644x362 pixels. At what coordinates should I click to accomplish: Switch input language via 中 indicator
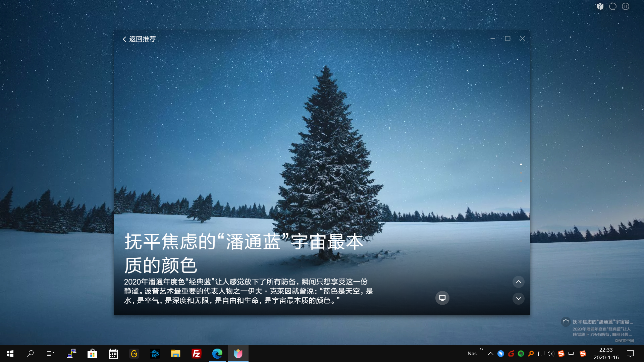pyautogui.click(x=571, y=354)
